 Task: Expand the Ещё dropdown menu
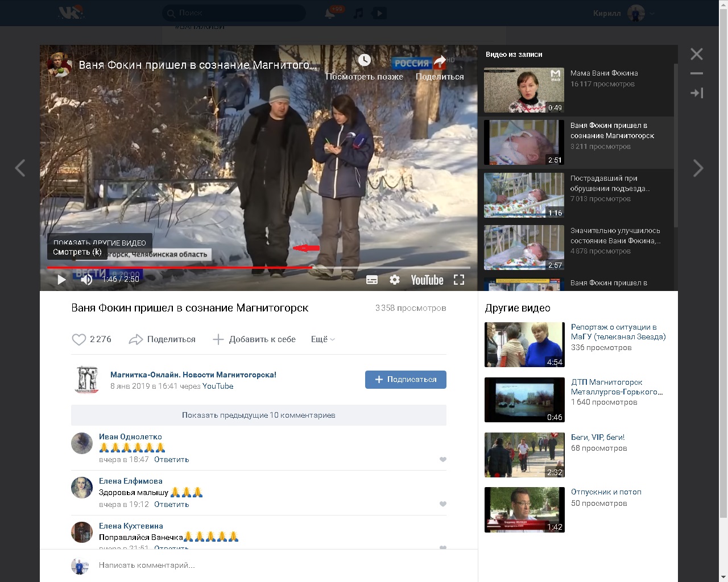pyautogui.click(x=322, y=339)
